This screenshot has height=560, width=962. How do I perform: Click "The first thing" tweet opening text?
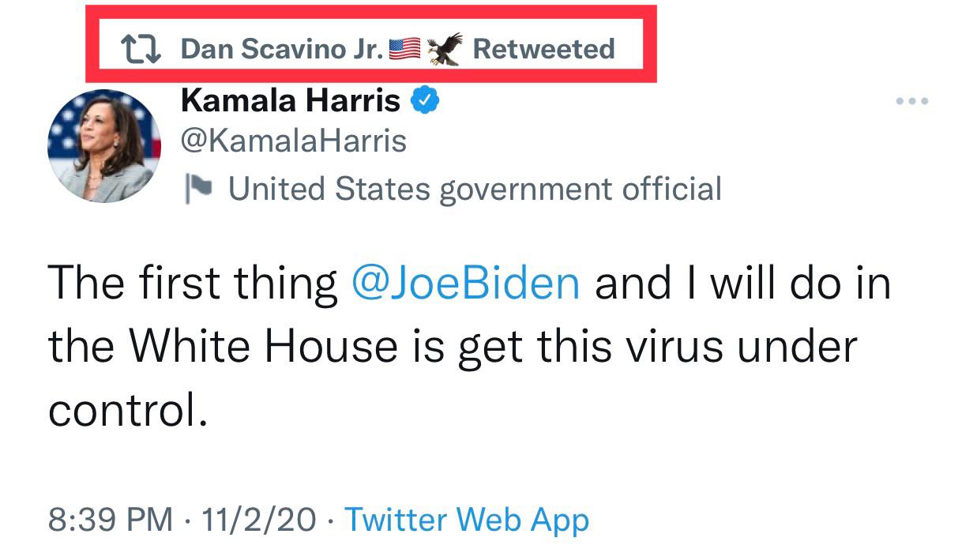click(193, 284)
